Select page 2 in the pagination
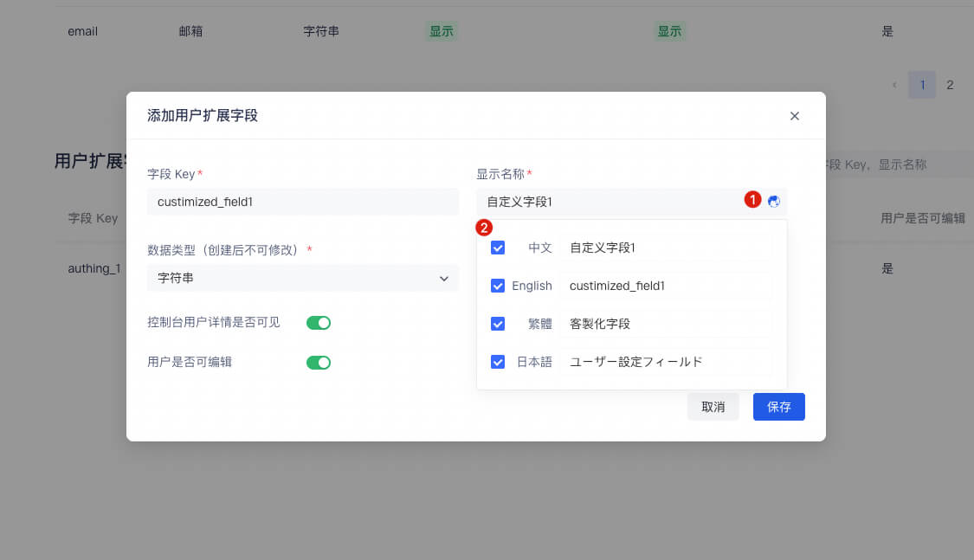Viewport: 974px width, 560px height. tap(950, 84)
